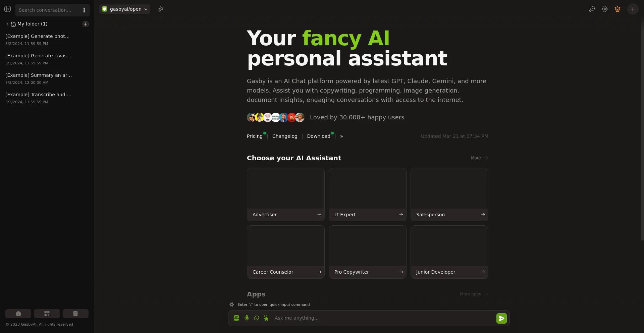Click the 'Apps' section heading
Viewport: 644px width, 333px height.
coord(256,294)
